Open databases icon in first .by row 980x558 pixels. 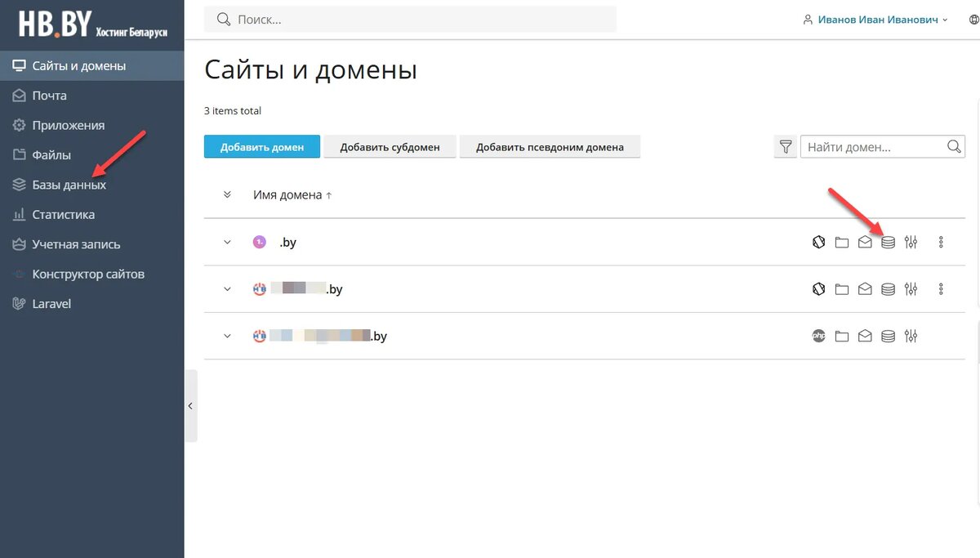[x=889, y=242]
